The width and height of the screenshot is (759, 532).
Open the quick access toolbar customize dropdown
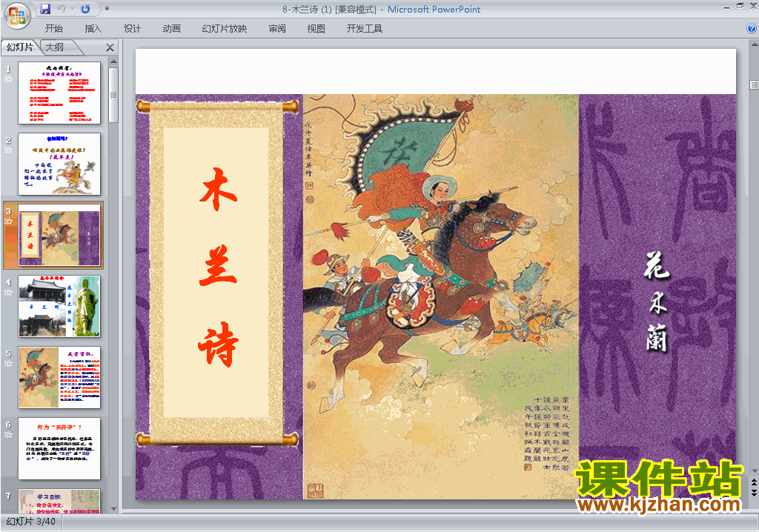107,9
